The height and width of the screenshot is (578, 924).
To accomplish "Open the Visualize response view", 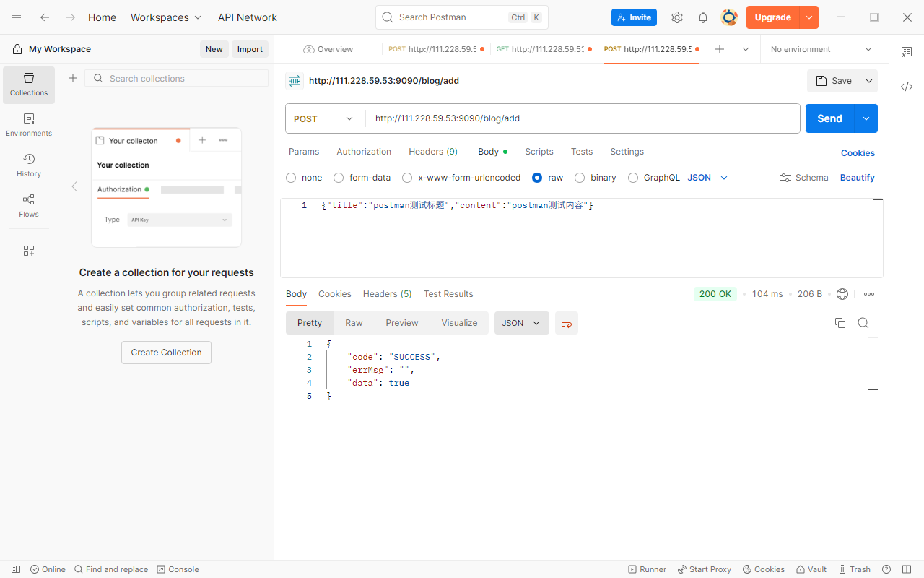I will 459,323.
